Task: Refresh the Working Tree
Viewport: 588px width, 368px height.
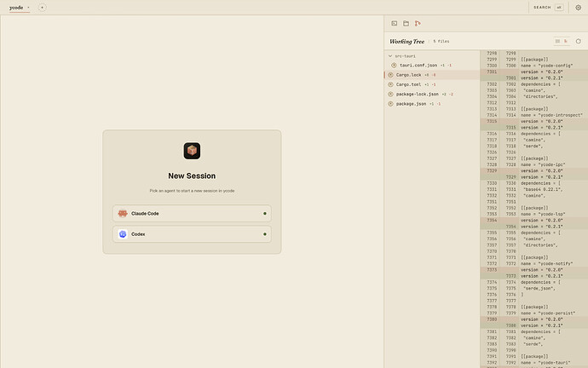Action: pos(579,41)
